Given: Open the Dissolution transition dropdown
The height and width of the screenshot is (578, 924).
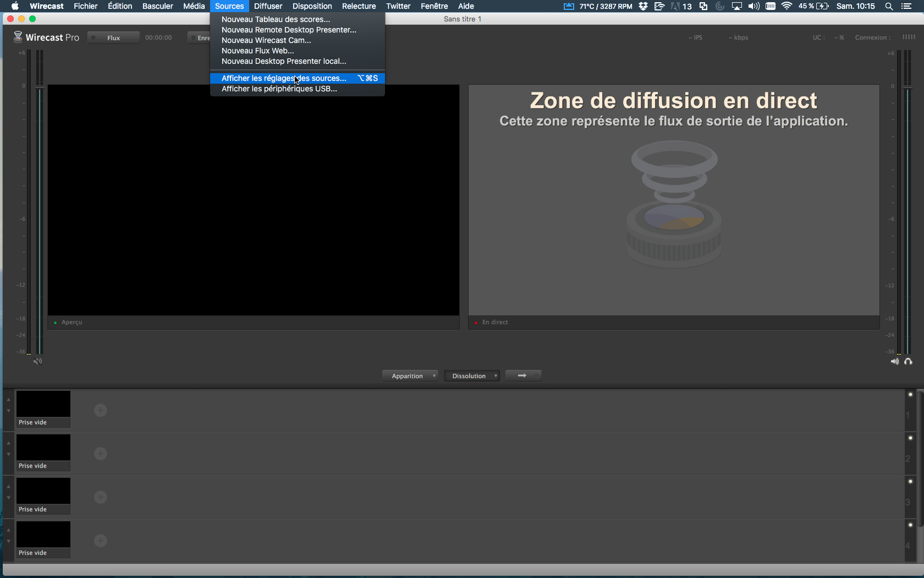Looking at the screenshot, I should (471, 376).
